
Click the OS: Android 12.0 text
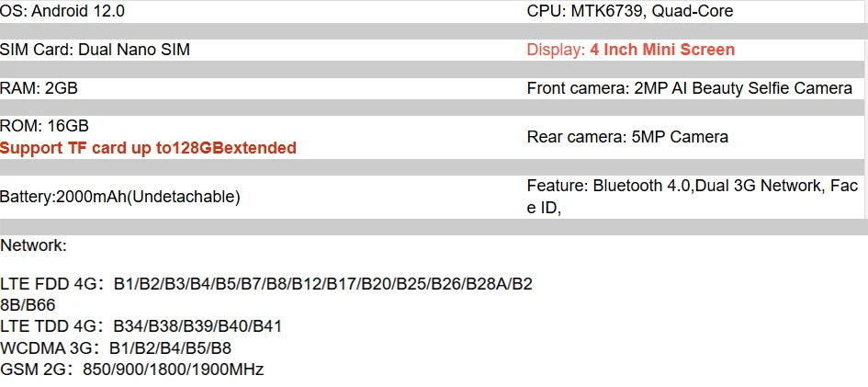click(x=62, y=12)
